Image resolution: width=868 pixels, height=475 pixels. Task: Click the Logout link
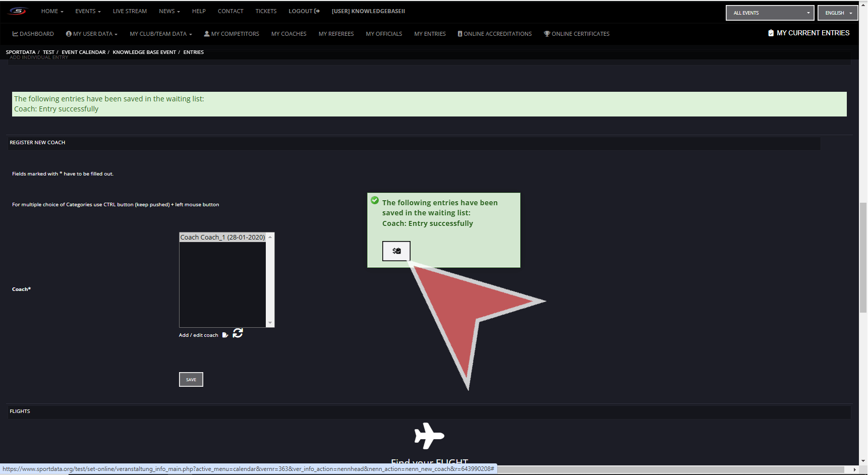(x=304, y=11)
